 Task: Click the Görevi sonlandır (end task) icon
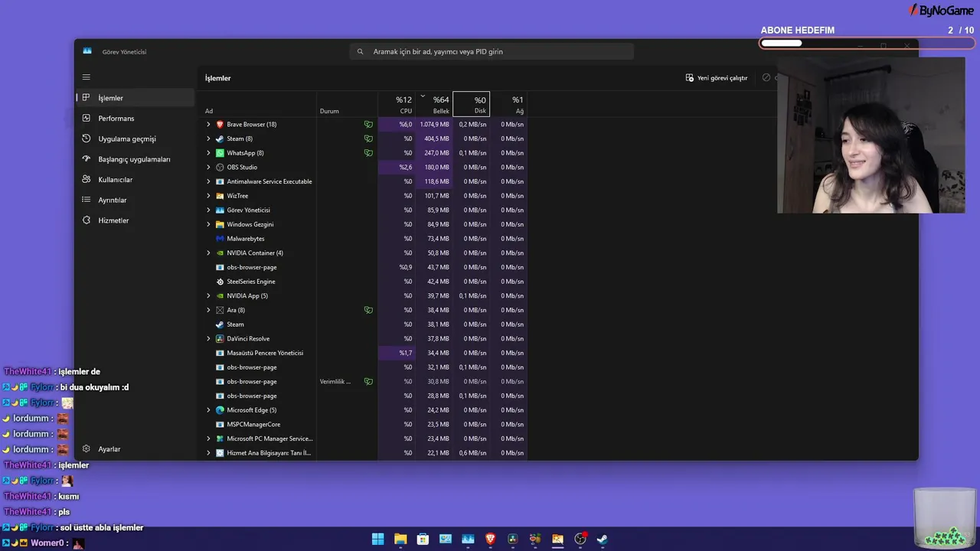(766, 78)
